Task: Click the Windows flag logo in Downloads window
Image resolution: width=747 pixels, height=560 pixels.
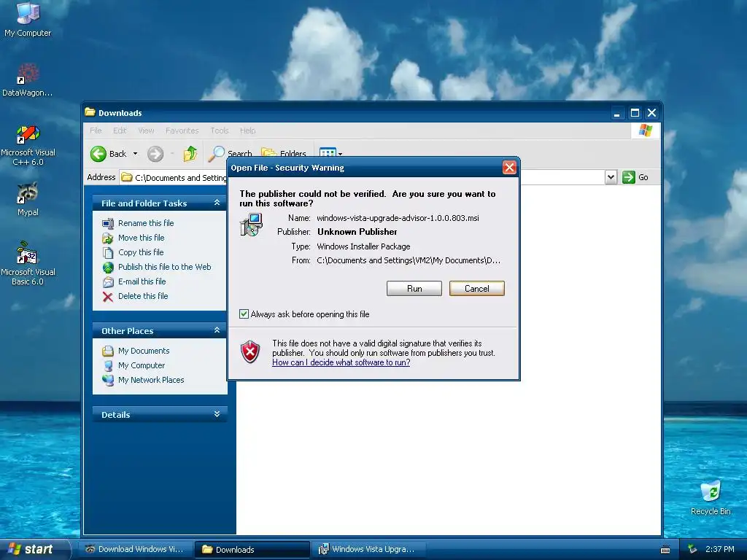Action: 646,131
